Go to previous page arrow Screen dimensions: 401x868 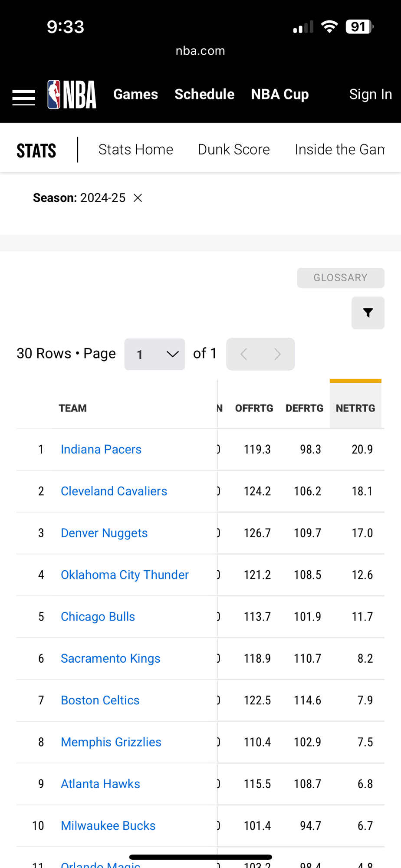[244, 354]
